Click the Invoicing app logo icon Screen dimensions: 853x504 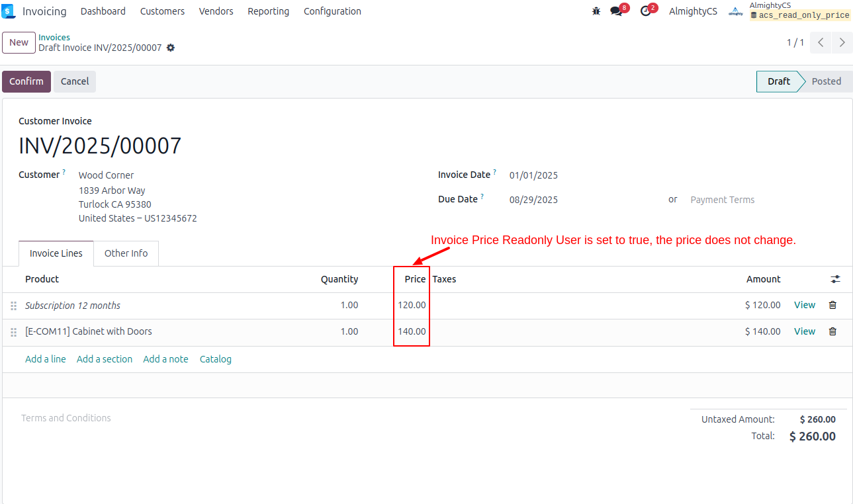tap(9, 11)
